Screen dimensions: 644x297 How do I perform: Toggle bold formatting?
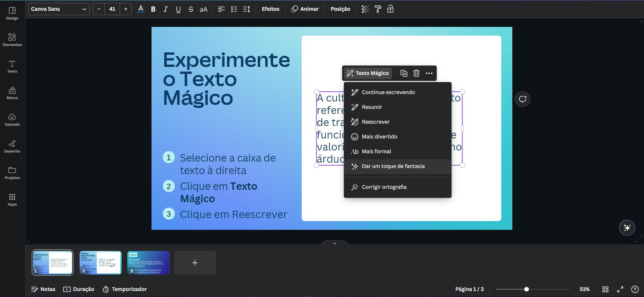point(153,9)
